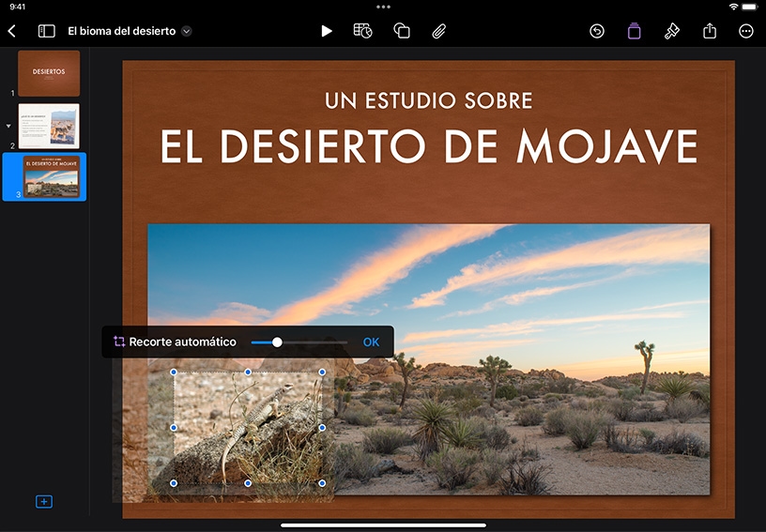Click the middle-right crop handle
The width and height of the screenshot is (766, 532).
click(322, 428)
